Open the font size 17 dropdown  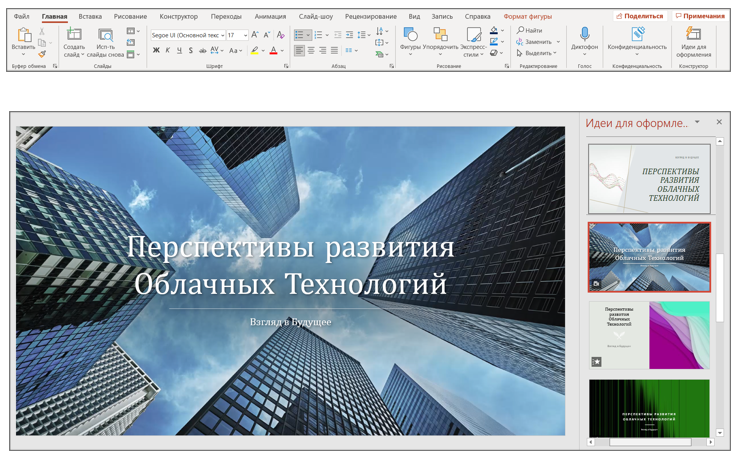click(246, 35)
